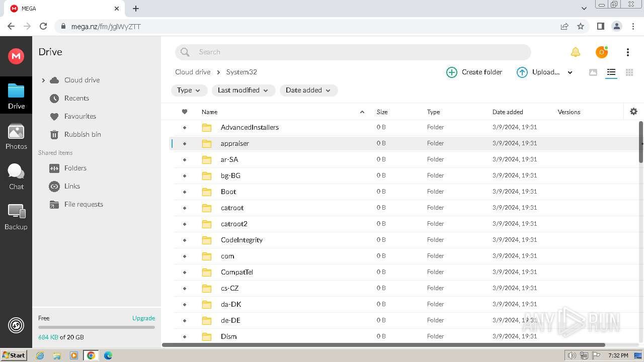Image resolution: width=644 pixels, height=362 pixels.
Task: Click the Windows Start button
Action: click(14, 355)
